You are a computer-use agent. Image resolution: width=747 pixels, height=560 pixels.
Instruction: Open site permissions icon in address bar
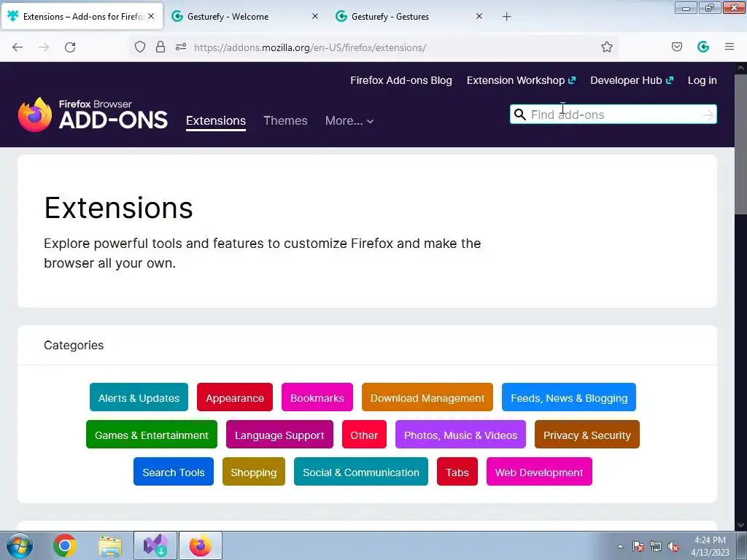tap(181, 47)
